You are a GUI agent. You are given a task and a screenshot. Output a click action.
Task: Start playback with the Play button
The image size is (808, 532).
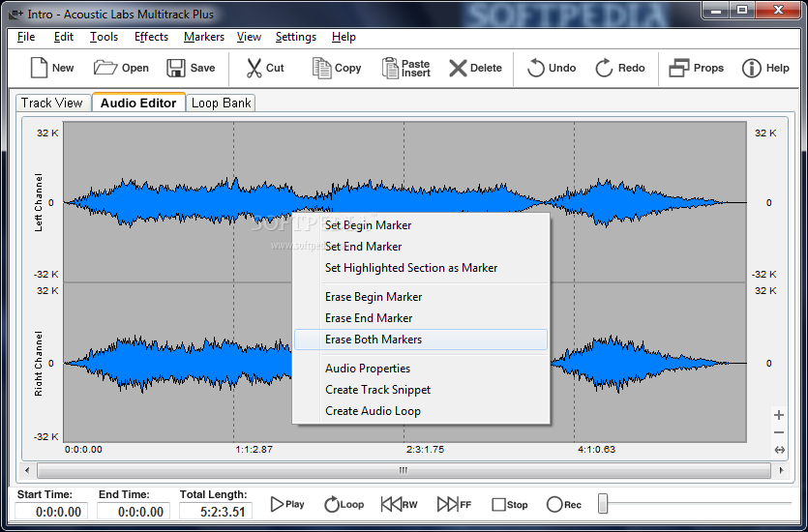point(287,504)
